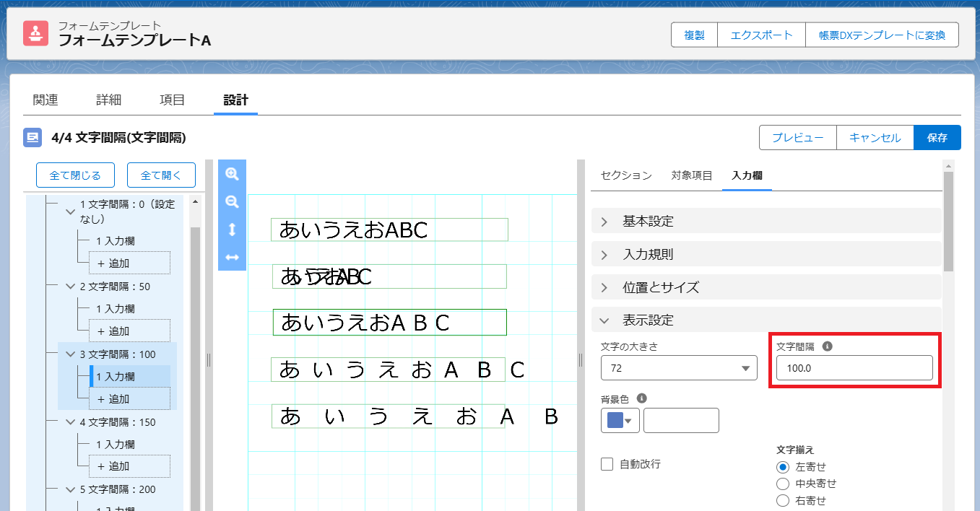This screenshot has width=980, height=511.
Task: Click + 追加 under 4 文字間隔:150
Action: (x=130, y=466)
